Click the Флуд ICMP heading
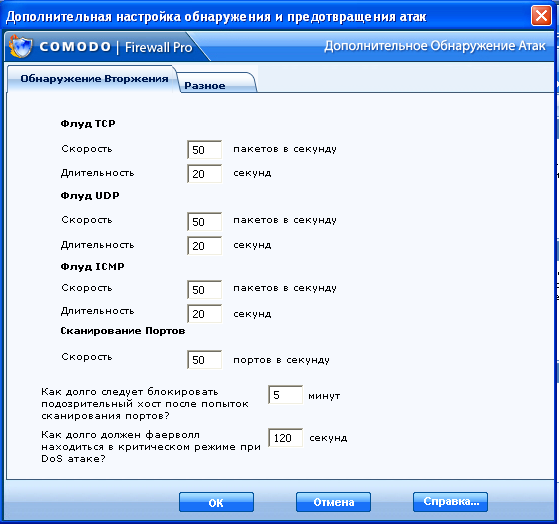The height and width of the screenshot is (524, 559). (x=92, y=267)
